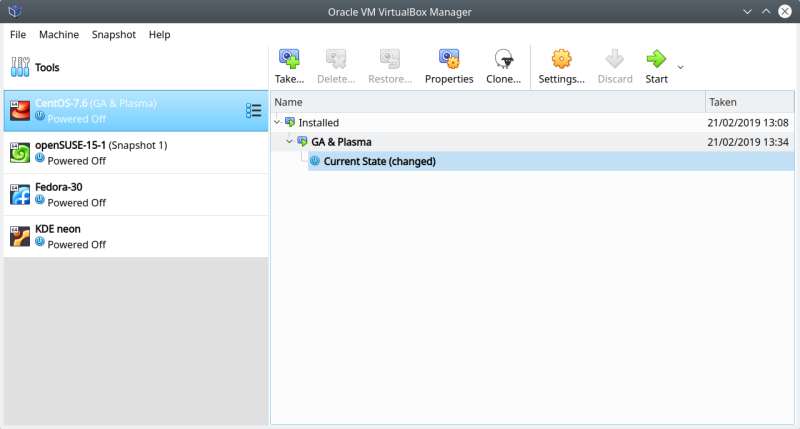
Task: Click Powered Off status under openSUSE-15-1
Action: point(77,161)
